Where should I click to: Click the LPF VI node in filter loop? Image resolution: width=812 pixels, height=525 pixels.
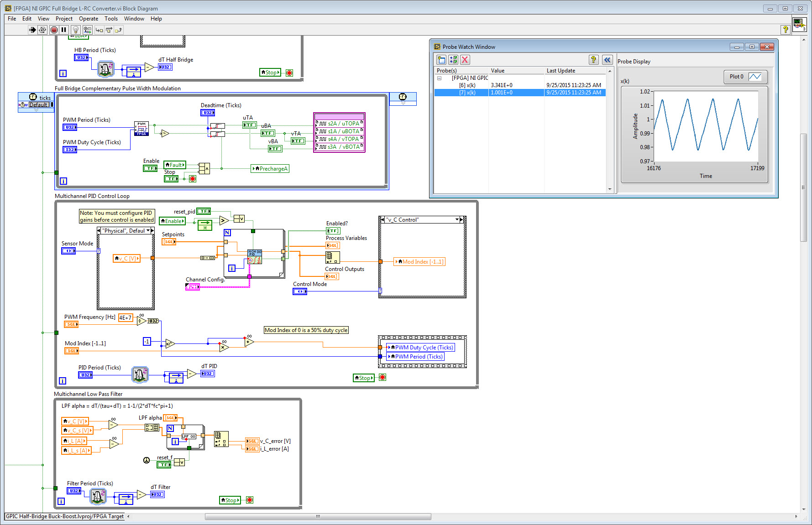189,437
